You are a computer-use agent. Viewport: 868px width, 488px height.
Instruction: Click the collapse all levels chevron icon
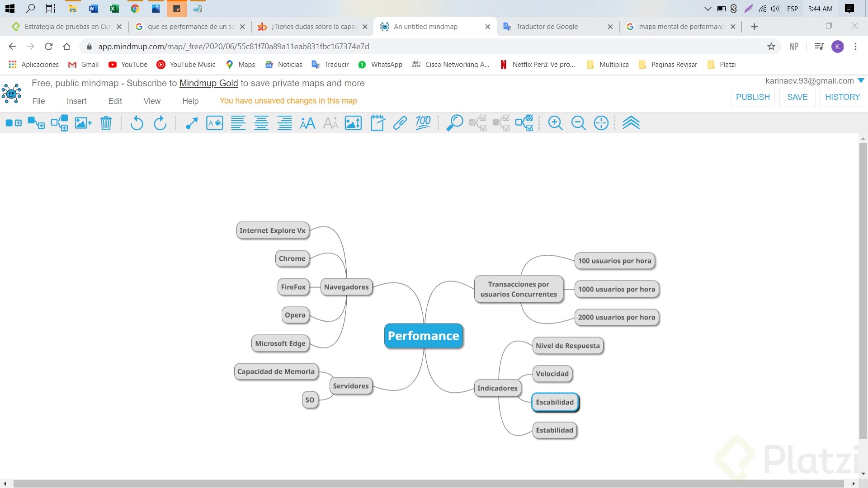tap(631, 123)
